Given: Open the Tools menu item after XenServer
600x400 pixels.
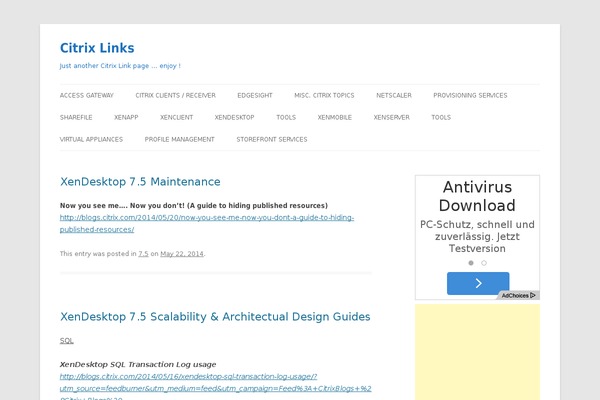Looking at the screenshot, I should tap(441, 118).
